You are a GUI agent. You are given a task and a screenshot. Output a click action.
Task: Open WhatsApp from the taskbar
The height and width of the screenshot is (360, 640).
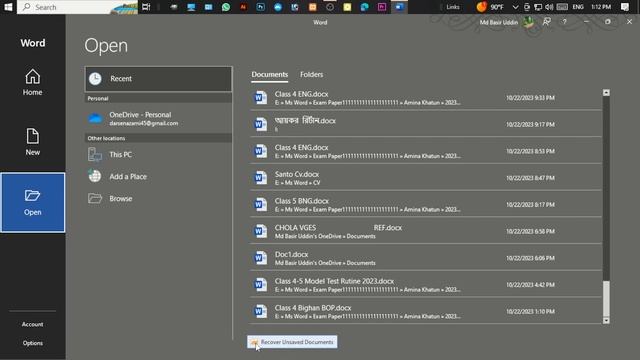pos(226,7)
